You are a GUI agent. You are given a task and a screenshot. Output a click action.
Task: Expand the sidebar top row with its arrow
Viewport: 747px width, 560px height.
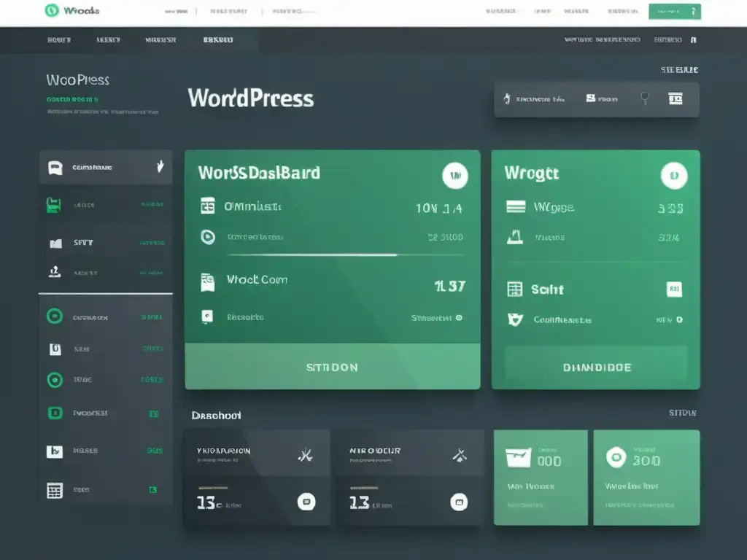tap(160, 166)
